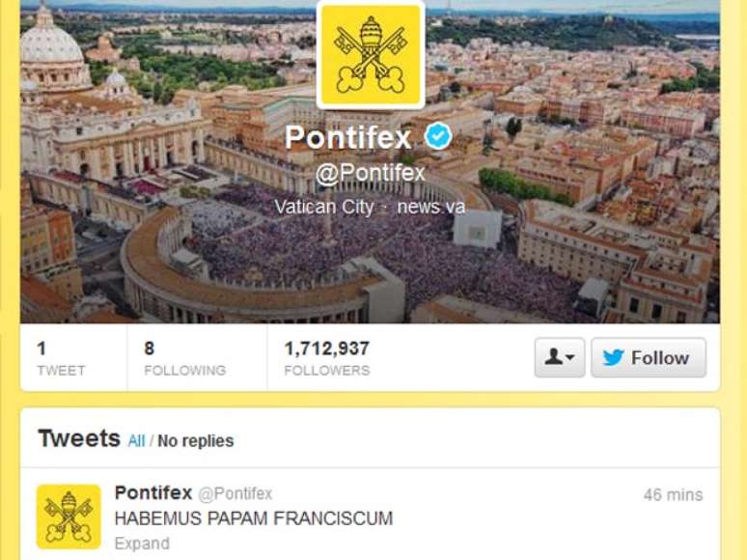Switch to the No replies filter

coord(196,440)
